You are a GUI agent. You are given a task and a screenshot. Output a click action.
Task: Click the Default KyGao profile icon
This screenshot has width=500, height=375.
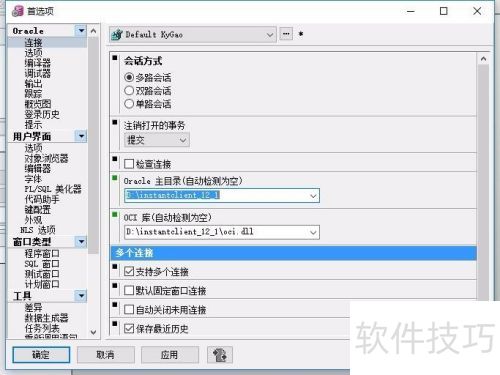pos(117,34)
